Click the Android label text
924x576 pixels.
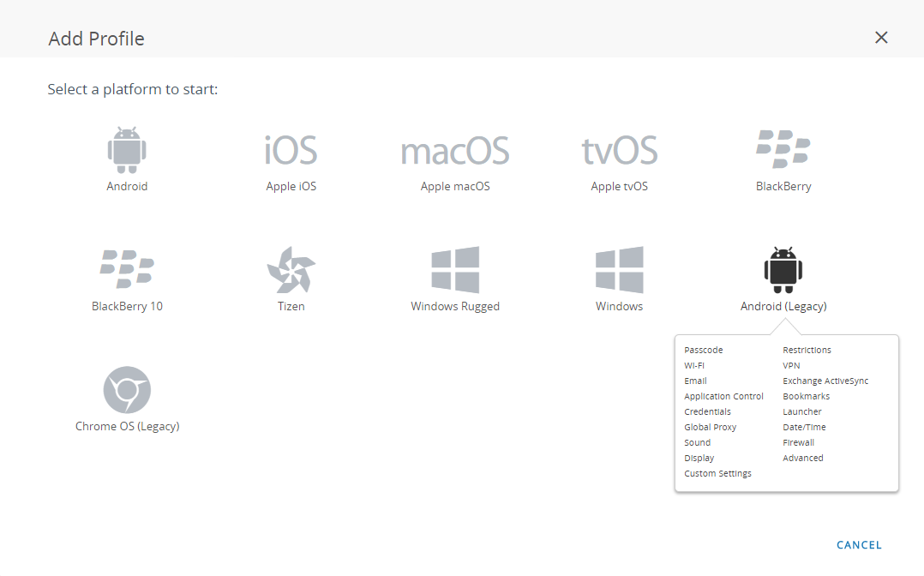127,186
